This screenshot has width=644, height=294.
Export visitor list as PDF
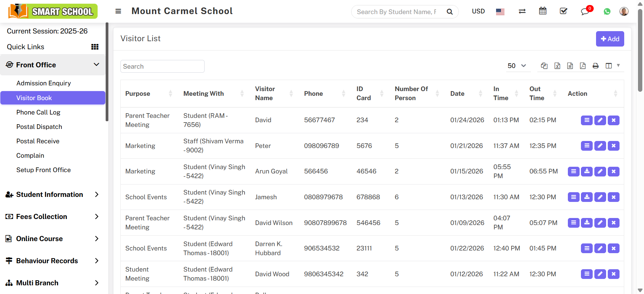(583, 66)
